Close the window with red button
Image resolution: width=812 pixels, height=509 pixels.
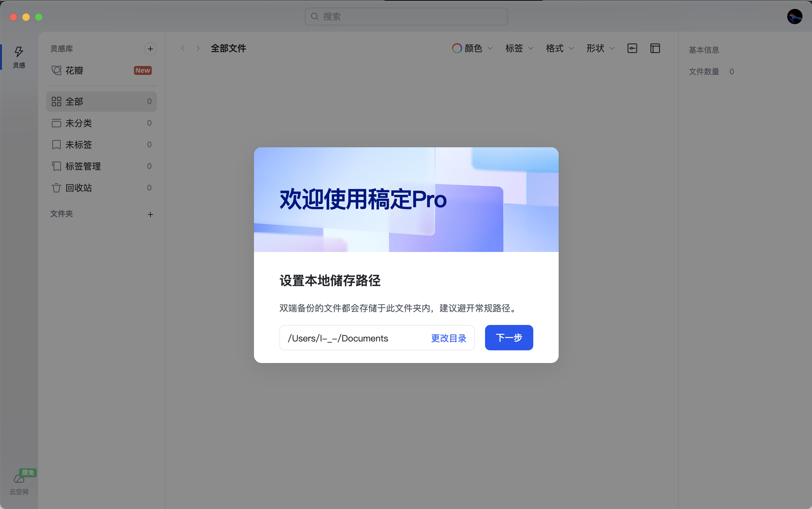13,17
